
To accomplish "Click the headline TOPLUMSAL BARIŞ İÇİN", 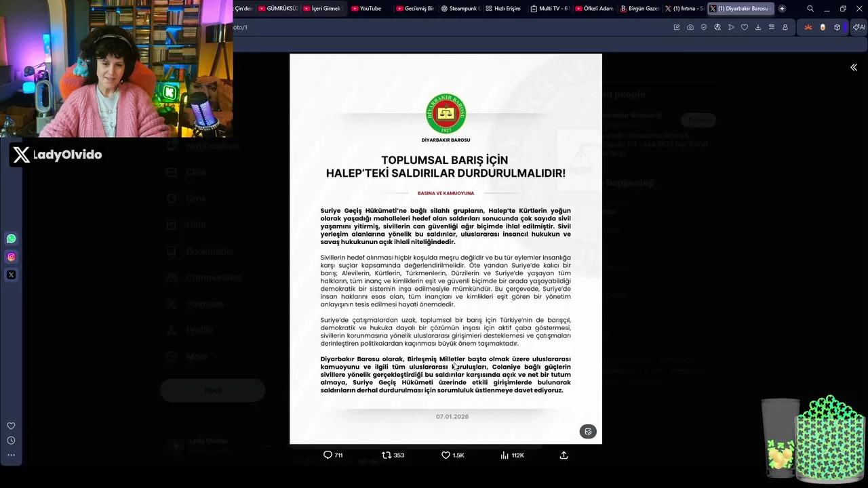I will [x=445, y=160].
